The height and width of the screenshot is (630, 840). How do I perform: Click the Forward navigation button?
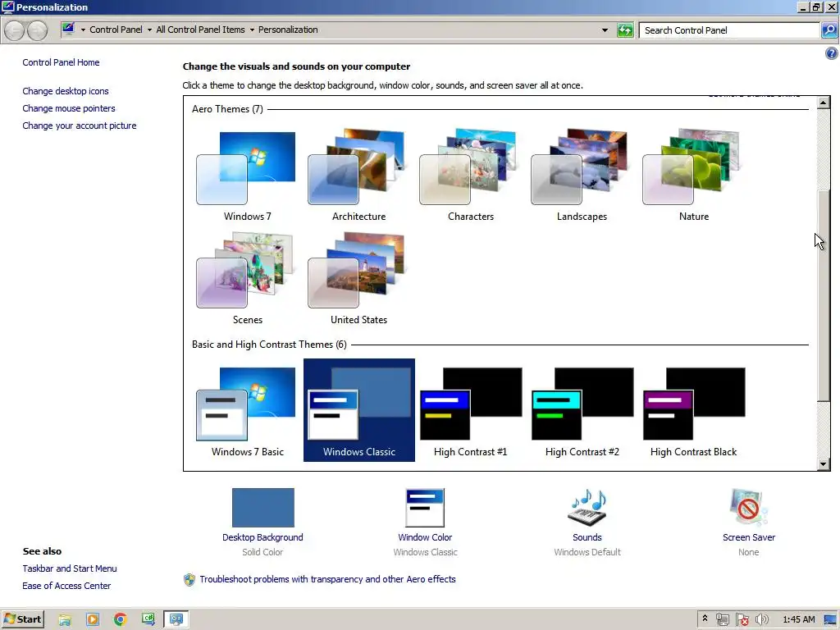click(37, 30)
